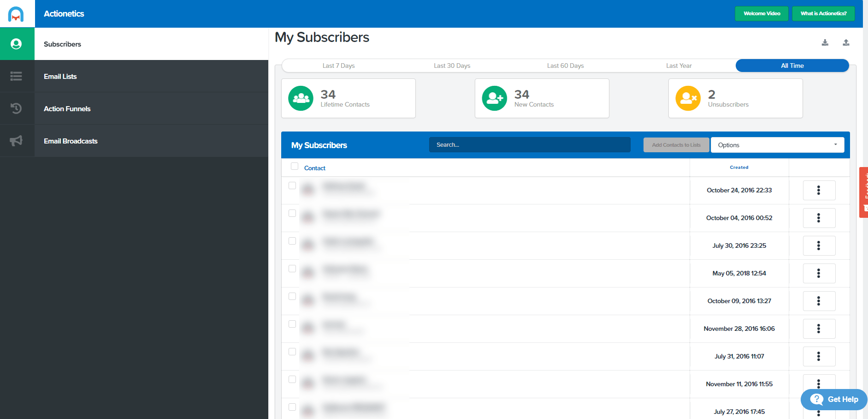868x419 pixels.
Task: Click the 2 Unsubscribers card
Action: click(736, 98)
